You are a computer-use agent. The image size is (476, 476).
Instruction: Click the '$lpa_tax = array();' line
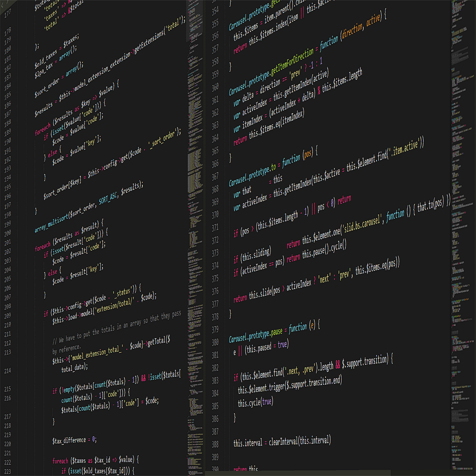point(56,61)
